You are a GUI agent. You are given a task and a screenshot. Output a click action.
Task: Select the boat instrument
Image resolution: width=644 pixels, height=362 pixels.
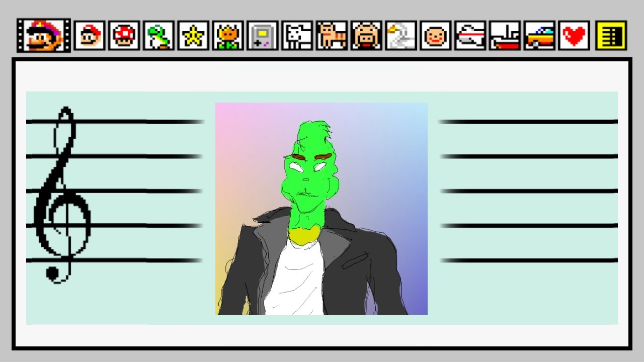pyautogui.click(x=505, y=36)
